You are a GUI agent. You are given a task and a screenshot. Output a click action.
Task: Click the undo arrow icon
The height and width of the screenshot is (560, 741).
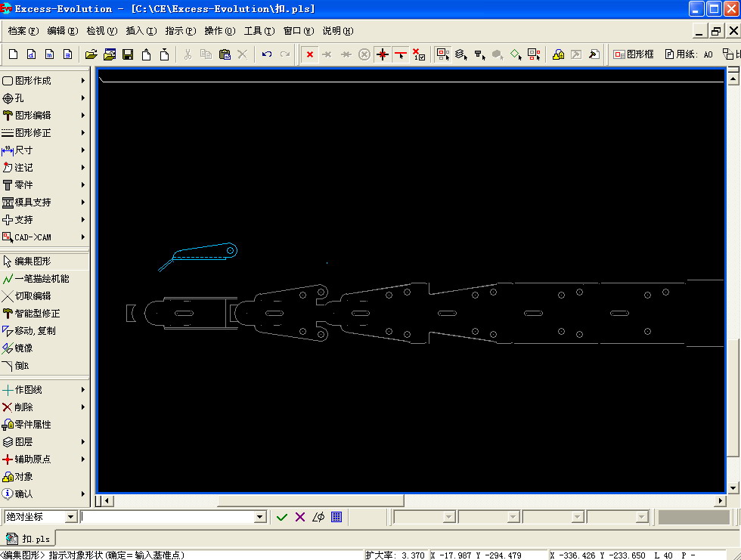[266, 54]
